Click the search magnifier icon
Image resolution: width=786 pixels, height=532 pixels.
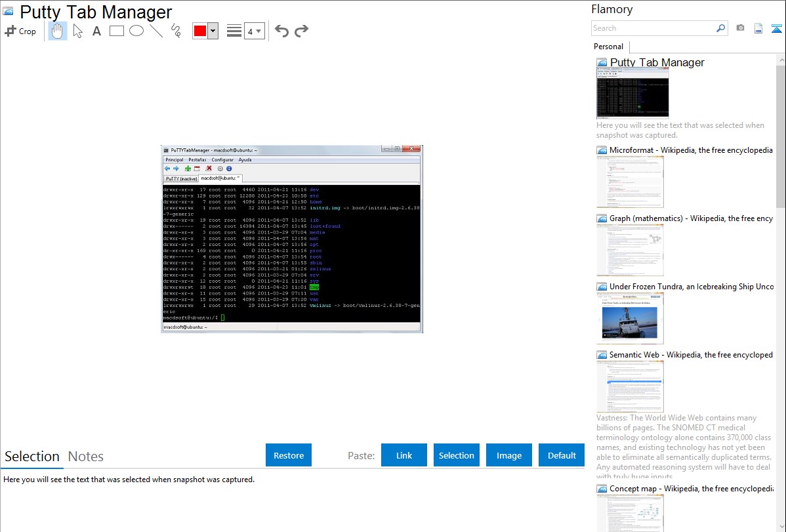pos(721,28)
